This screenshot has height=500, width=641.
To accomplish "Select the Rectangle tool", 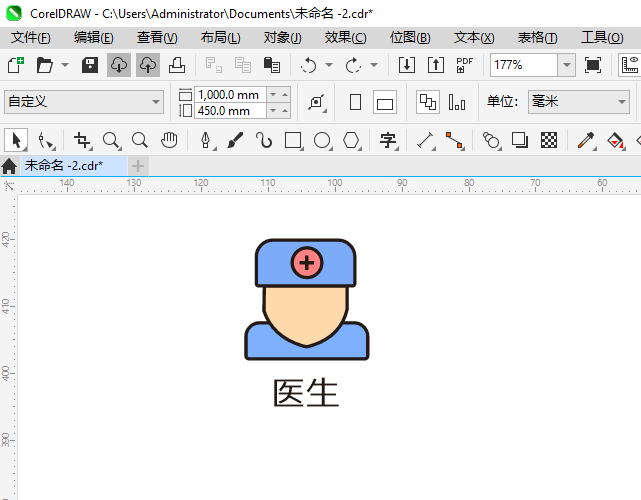I will (294, 141).
